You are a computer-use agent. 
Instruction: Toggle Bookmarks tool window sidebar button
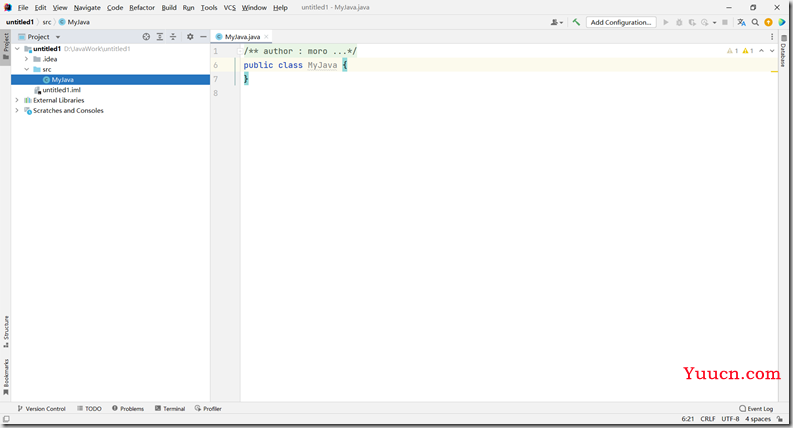[6, 377]
